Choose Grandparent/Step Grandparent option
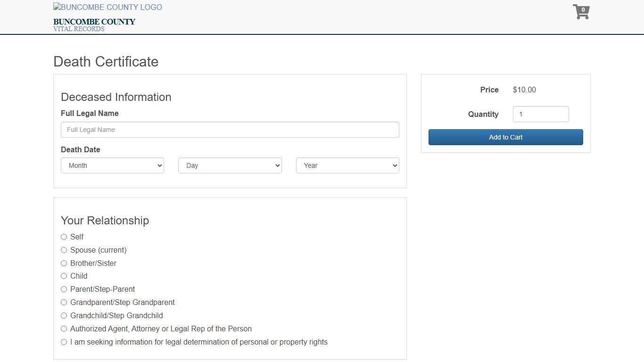 point(64,303)
